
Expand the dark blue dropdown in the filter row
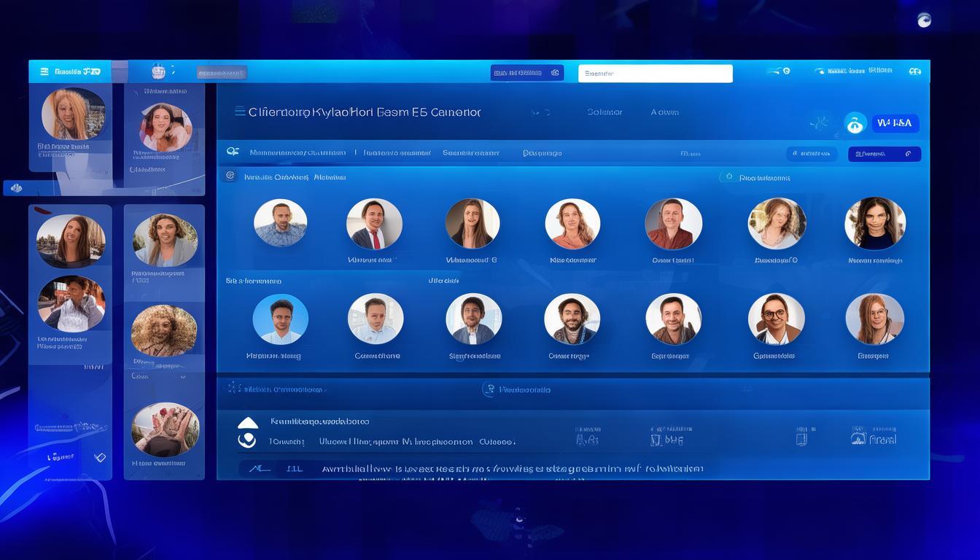(884, 154)
